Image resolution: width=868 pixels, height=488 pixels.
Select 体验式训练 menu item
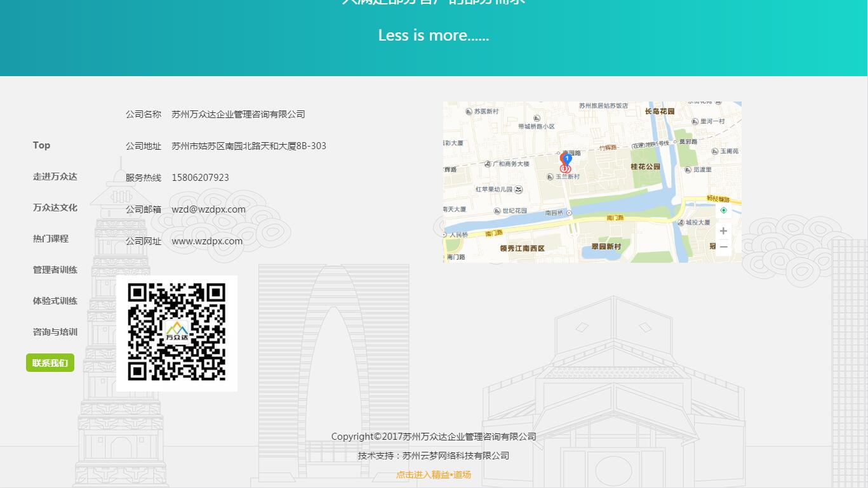pos(55,301)
